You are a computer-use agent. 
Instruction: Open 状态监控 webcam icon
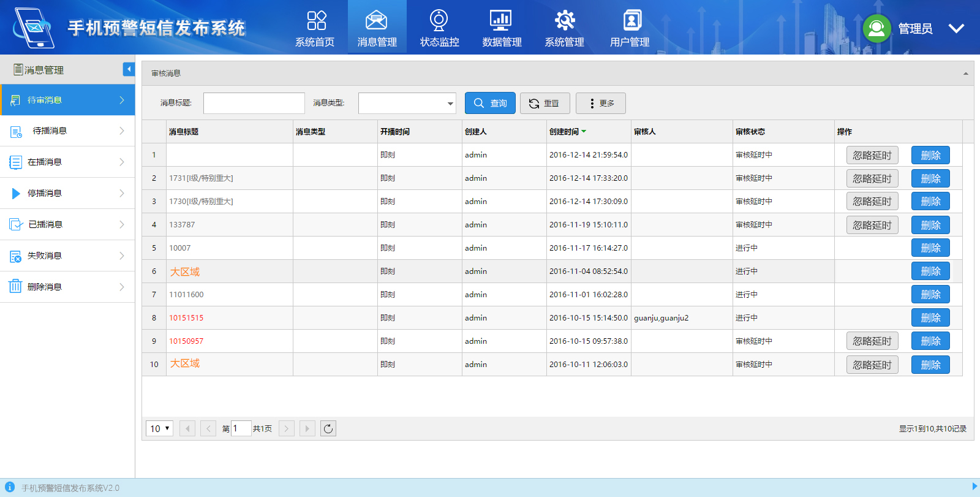click(x=439, y=20)
